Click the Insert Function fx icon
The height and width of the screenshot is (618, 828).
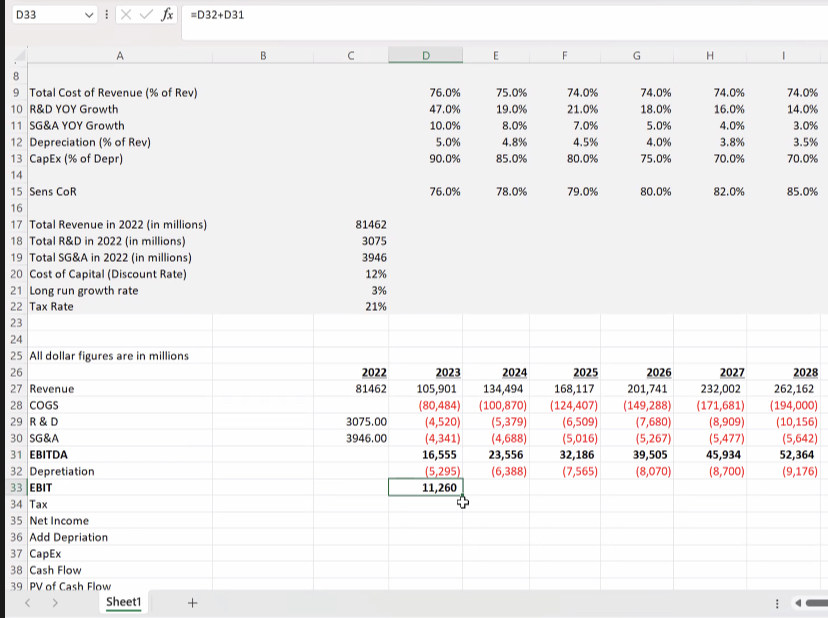pyautogui.click(x=166, y=15)
